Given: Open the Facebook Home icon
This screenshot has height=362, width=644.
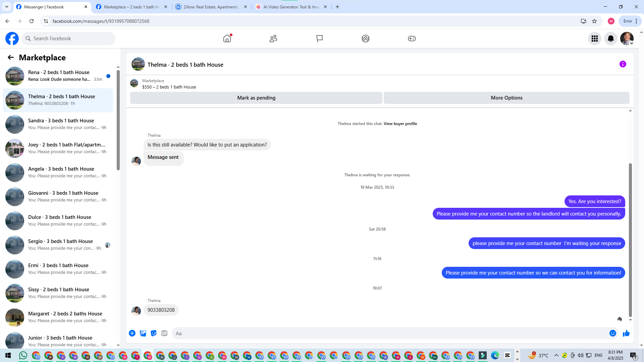Looking at the screenshot, I should (227, 39).
